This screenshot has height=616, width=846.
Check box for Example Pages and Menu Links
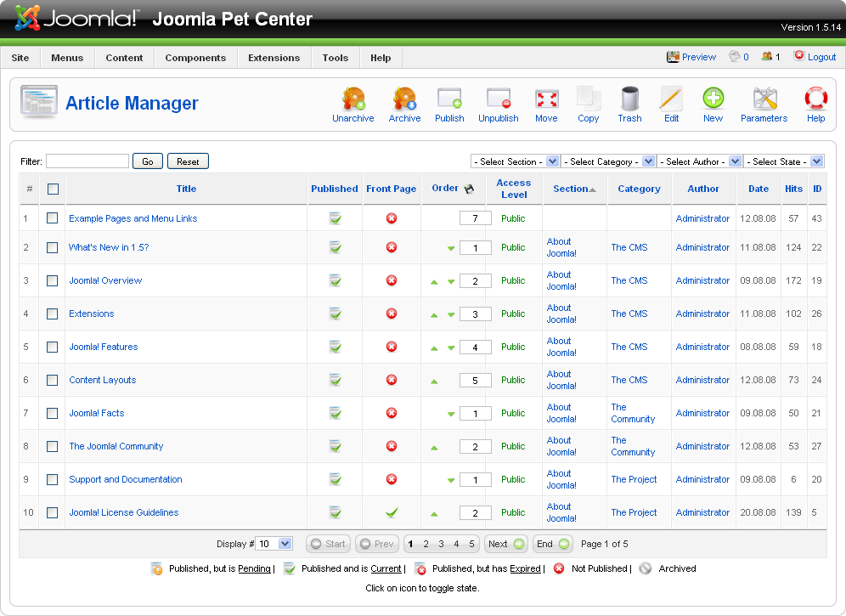pyautogui.click(x=53, y=218)
